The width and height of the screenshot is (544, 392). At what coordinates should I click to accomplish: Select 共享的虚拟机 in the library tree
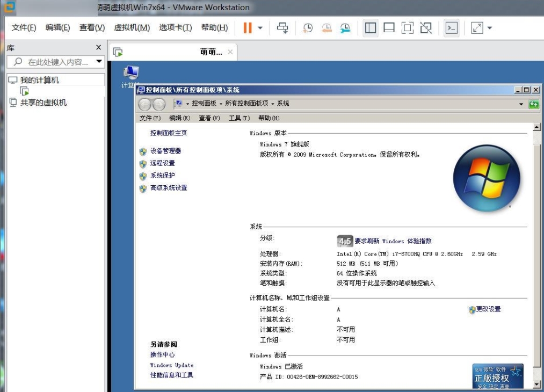[x=43, y=103]
